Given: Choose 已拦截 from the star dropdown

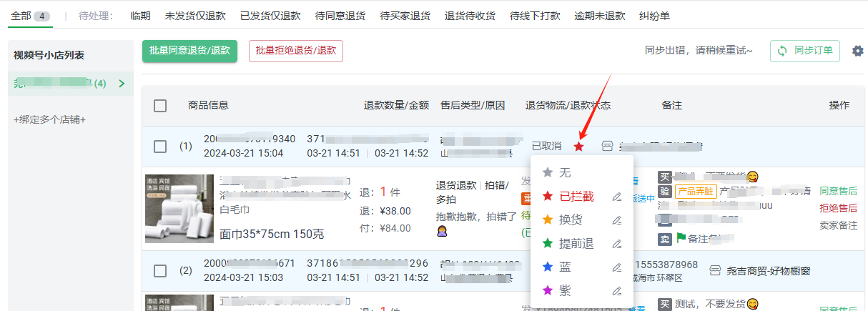Looking at the screenshot, I should click(575, 197).
